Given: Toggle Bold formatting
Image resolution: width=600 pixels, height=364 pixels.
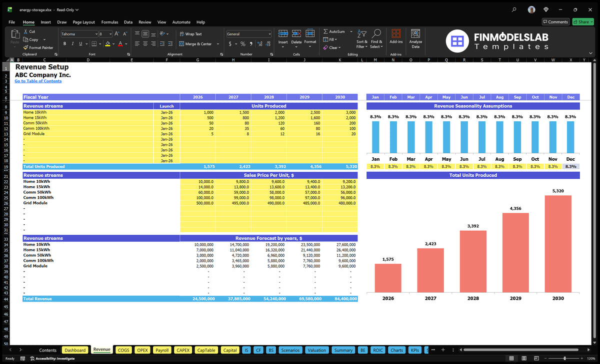Looking at the screenshot, I should pos(64,44).
